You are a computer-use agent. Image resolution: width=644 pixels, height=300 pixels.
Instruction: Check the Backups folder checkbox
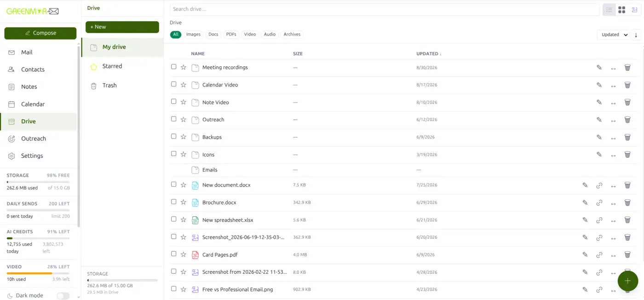[173, 136]
